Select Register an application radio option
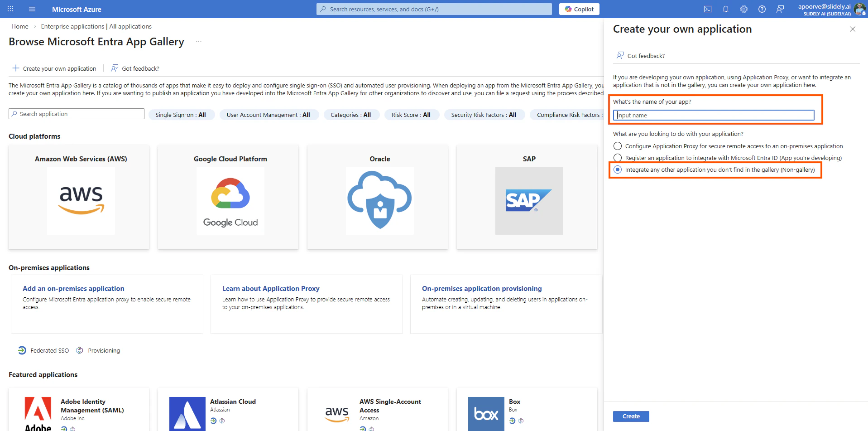868x431 pixels. tap(618, 158)
